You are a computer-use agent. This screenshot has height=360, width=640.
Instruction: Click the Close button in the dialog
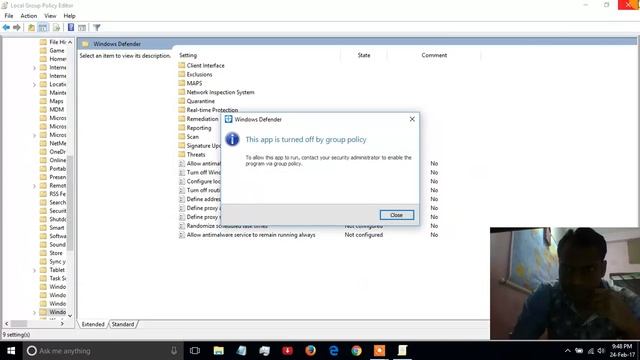397,215
